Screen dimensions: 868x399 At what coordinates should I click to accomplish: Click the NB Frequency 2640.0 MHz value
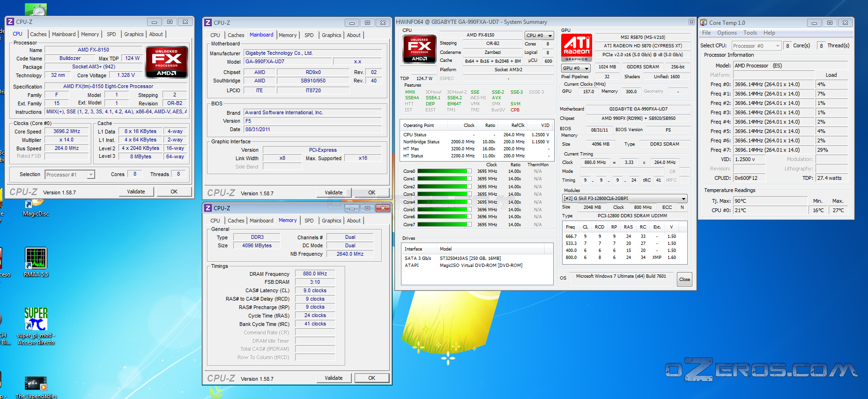coord(350,254)
